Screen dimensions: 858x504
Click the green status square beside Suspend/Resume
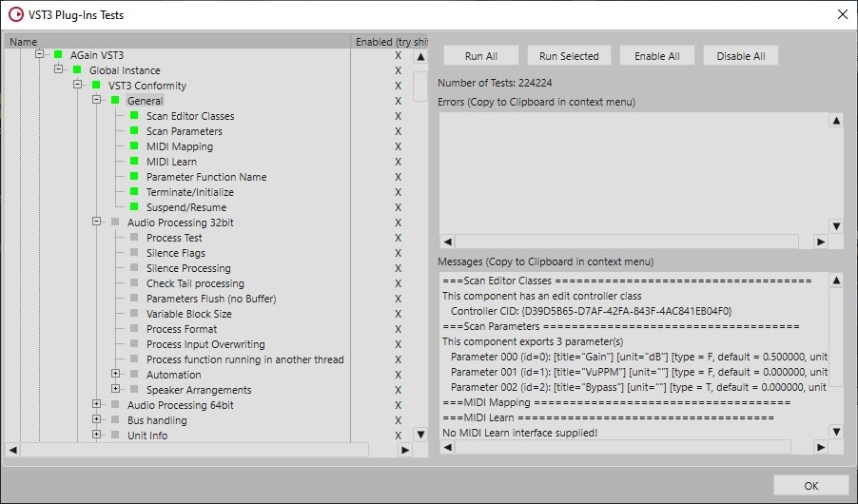click(134, 206)
